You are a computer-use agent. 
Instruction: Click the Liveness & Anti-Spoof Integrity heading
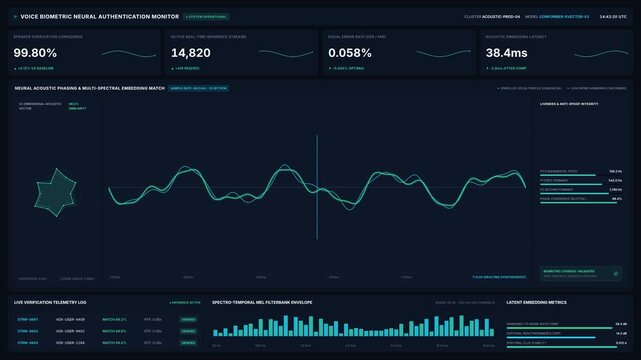[569, 104]
